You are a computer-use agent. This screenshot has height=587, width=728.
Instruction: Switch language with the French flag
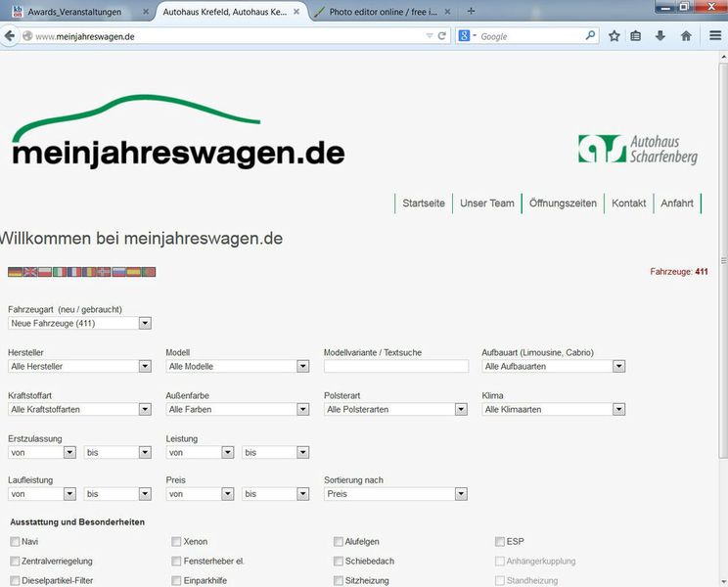pos(74,272)
